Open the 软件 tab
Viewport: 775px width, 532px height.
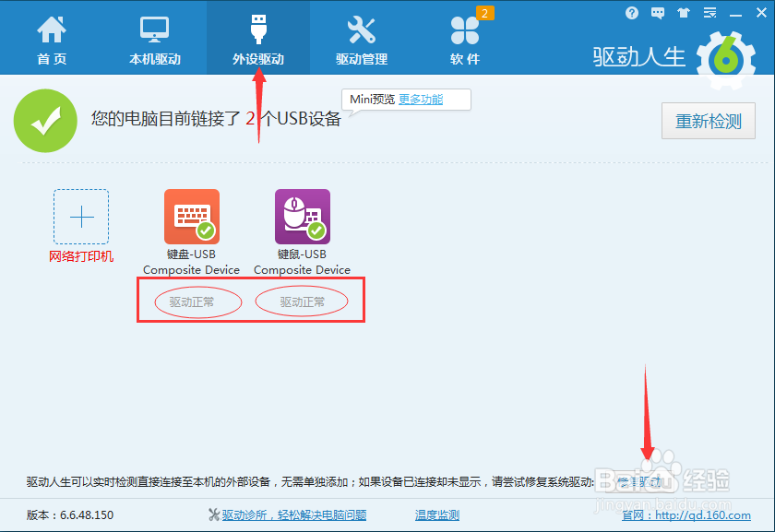coord(465,40)
